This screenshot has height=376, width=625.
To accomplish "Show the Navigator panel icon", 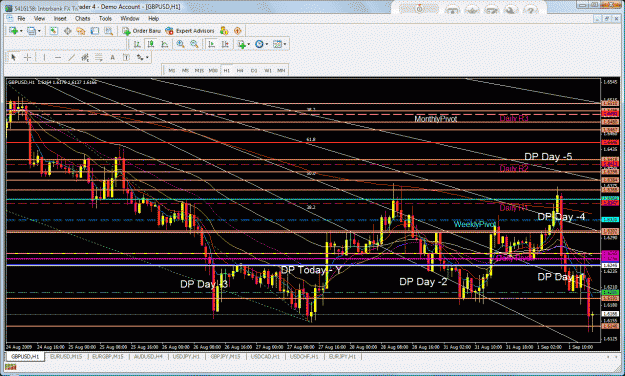I will (x=81, y=31).
